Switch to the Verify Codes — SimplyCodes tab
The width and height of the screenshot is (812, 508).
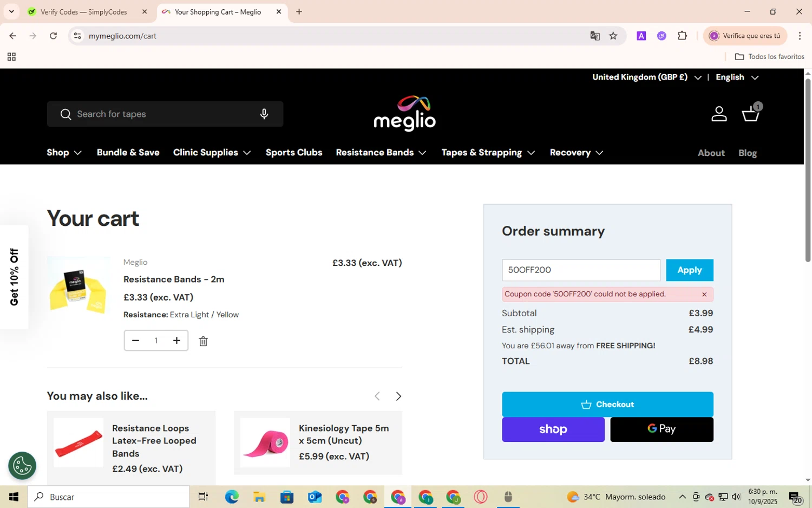click(87, 12)
